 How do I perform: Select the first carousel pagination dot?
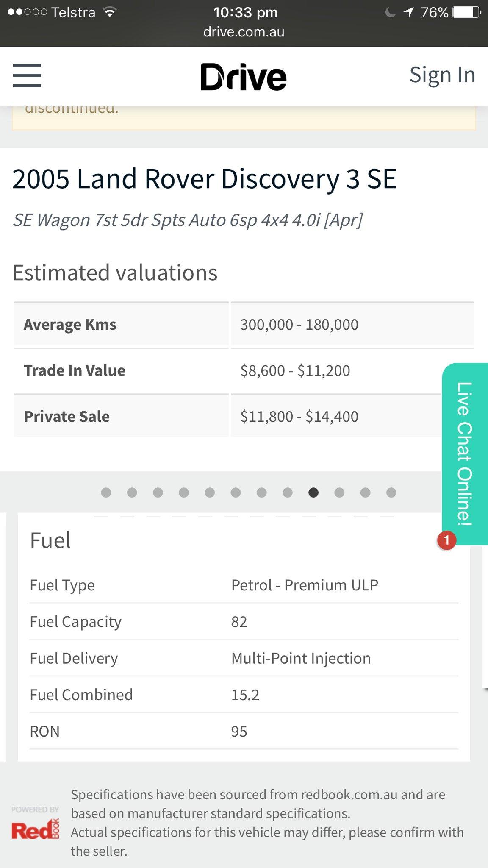pyautogui.click(x=106, y=492)
